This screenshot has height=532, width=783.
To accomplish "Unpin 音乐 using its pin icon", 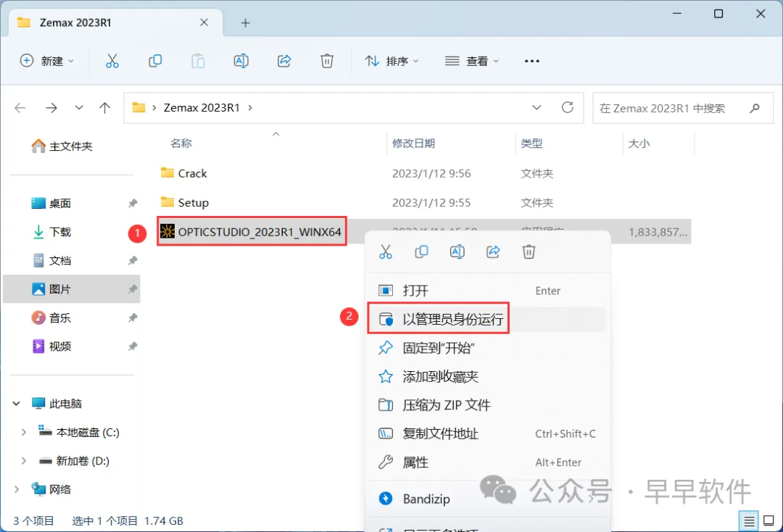I will click(133, 318).
